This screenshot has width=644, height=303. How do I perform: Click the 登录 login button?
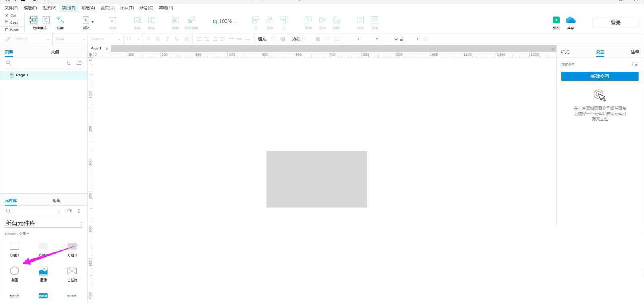pyautogui.click(x=615, y=23)
